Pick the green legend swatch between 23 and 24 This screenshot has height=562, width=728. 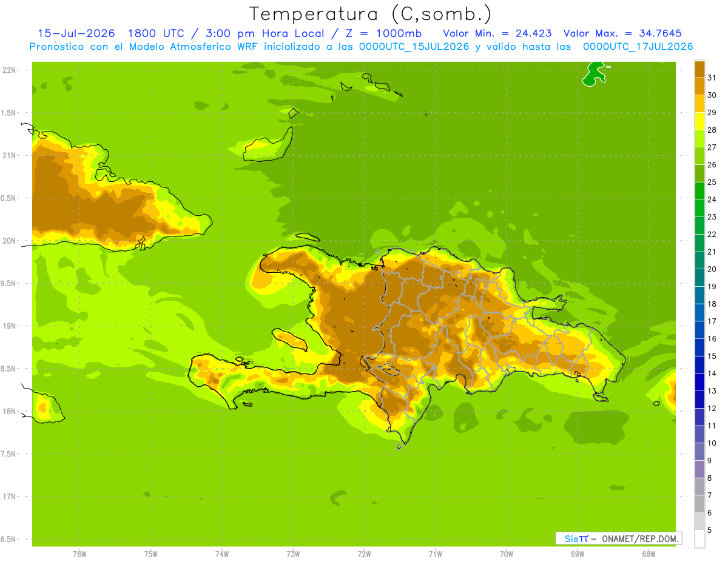tap(699, 208)
